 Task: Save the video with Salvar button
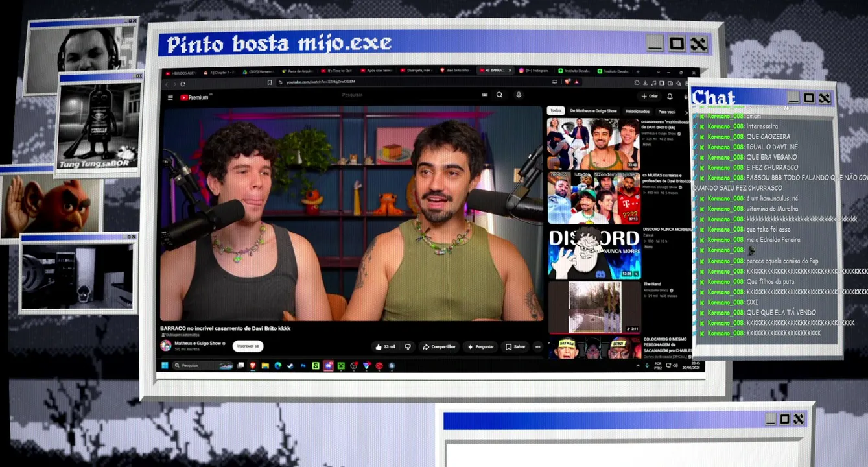click(x=515, y=347)
